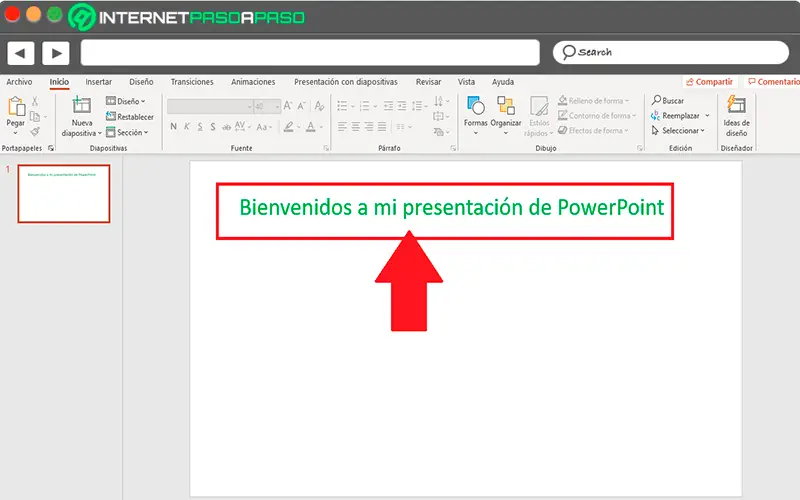Click the align text vertical icon

coord(438,116)
